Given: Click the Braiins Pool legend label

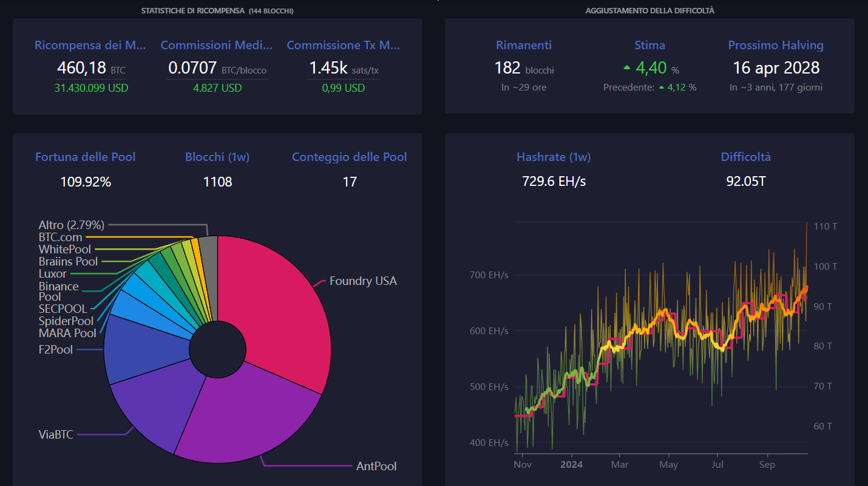Looking at the screenshot, I should [68, 261].
